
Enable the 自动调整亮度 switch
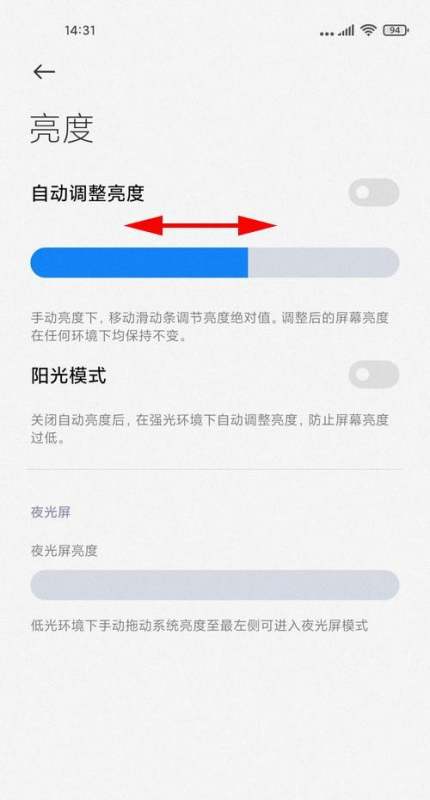tap(373, 192)
